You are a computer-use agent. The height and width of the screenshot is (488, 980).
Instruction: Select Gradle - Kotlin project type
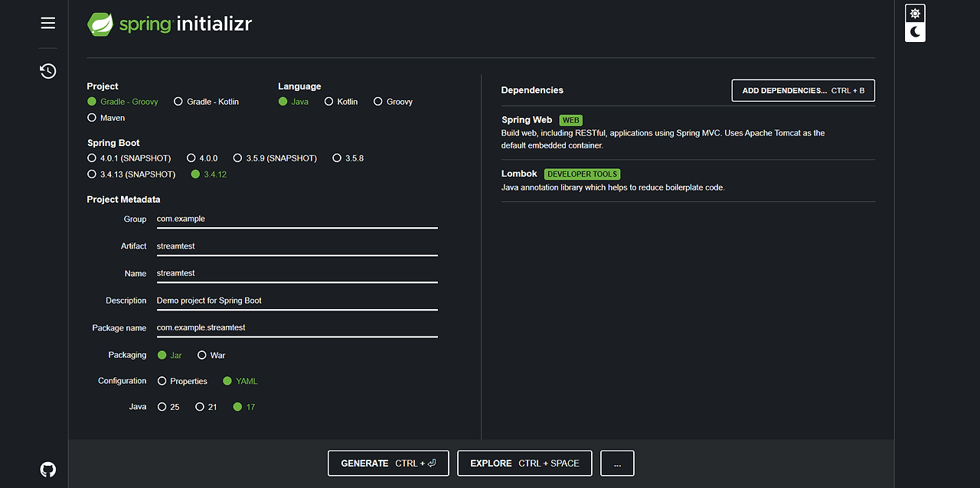pos(206,102)
